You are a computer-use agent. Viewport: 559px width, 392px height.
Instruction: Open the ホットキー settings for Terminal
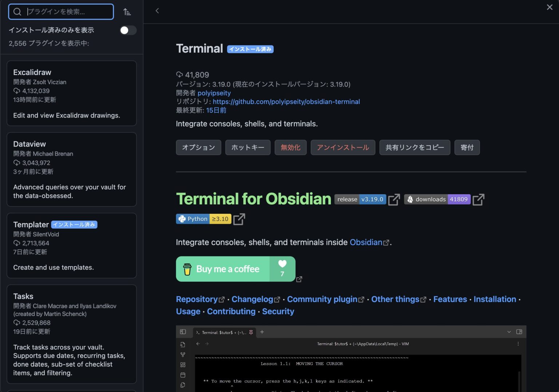coord(248,147)
